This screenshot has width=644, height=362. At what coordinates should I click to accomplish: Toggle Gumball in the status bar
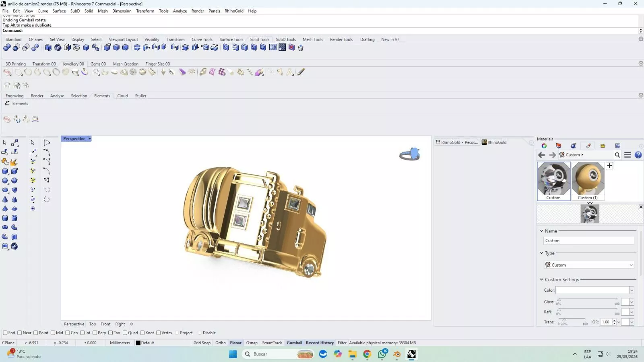[294, 343]
